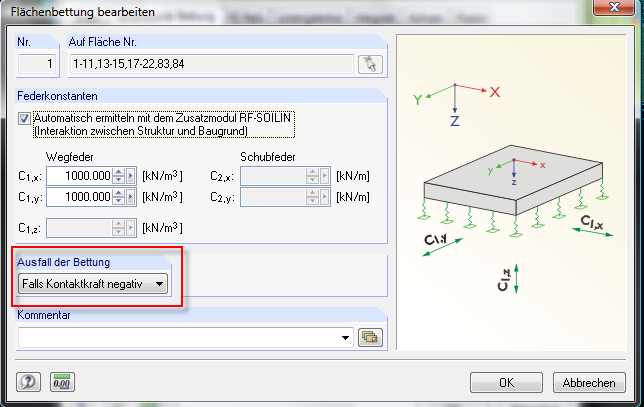
Task: Click the C1,x Wegfeder value field
Action: [79, 176]
